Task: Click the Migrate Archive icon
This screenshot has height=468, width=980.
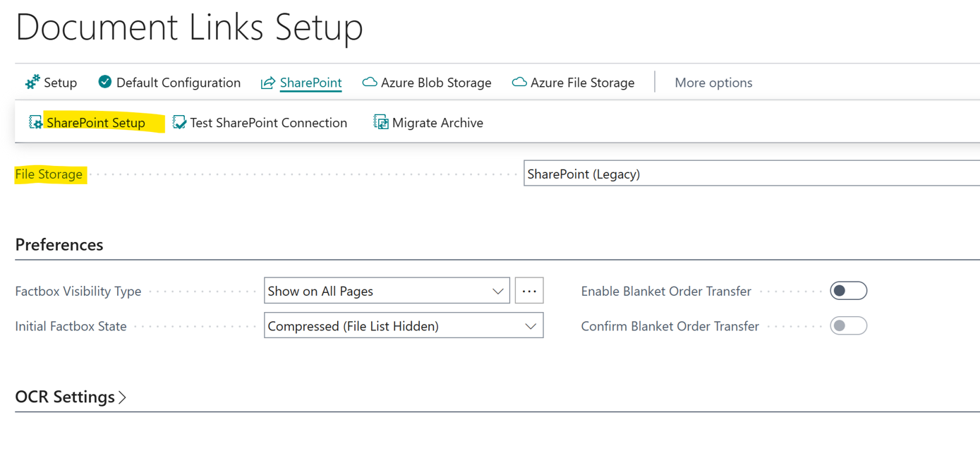Action: (381, 123)
